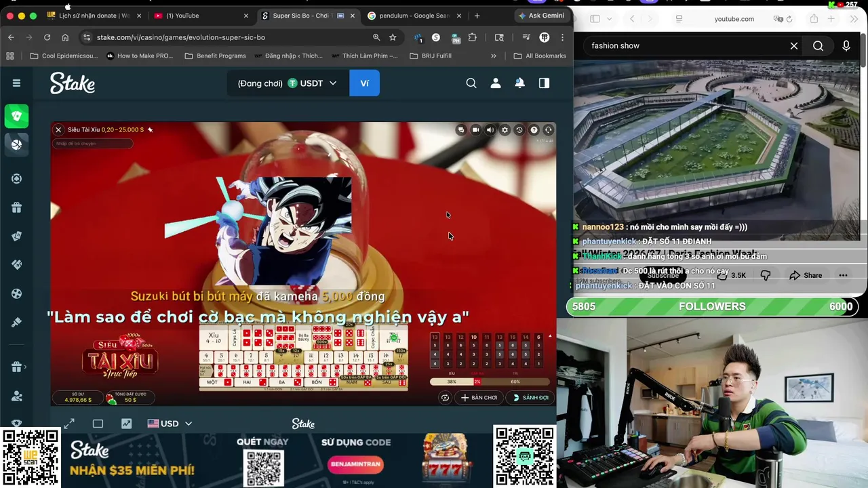Toggle theatre mode rectangle icon
868x488 pixels.
click(98, 424)
